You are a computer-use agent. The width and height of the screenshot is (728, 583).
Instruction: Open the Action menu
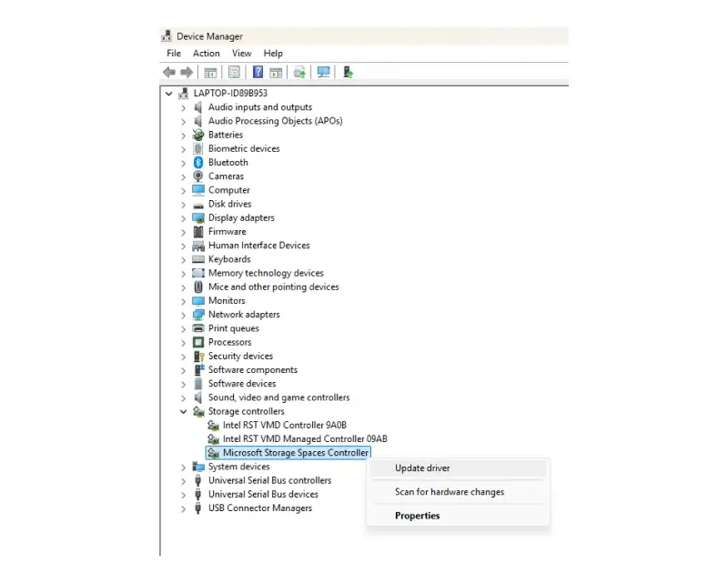(207, 54)
